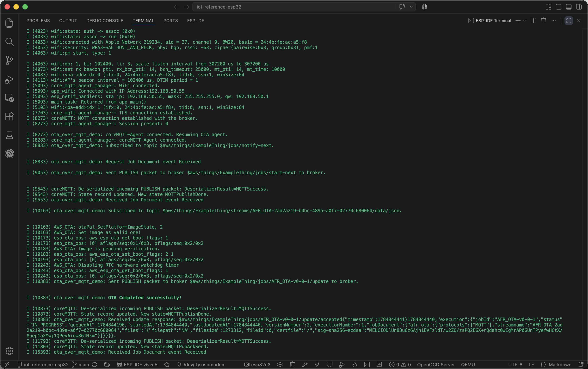
Task: Expand the chat dropdown arrow in title bar
Action: (411, 7)
